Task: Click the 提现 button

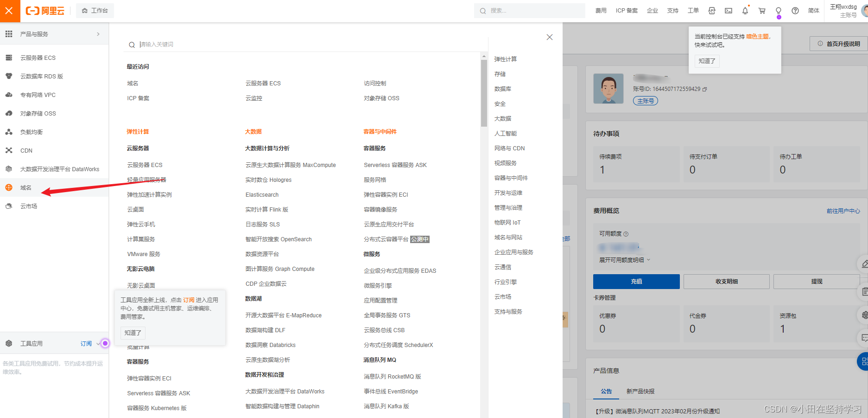Action: coord(817,282)
